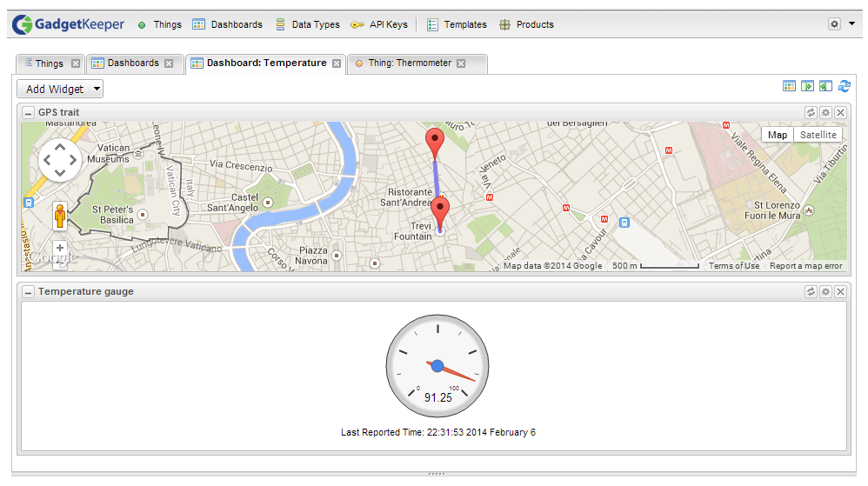Close the GPS trait widget

840,112
